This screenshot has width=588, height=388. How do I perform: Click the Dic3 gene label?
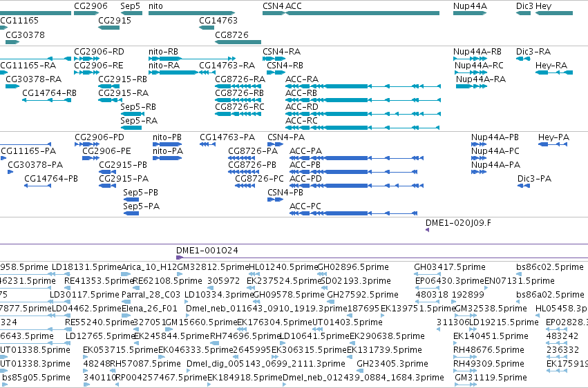point(524,6)
